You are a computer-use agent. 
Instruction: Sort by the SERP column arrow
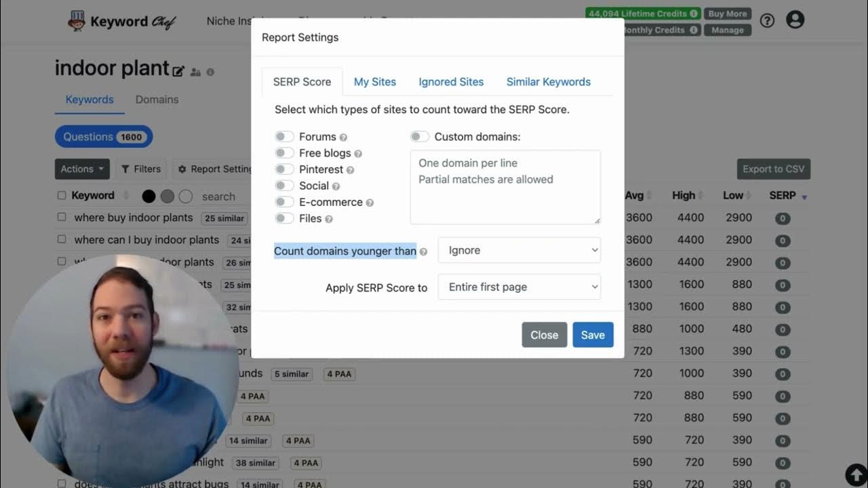(804, 197)
